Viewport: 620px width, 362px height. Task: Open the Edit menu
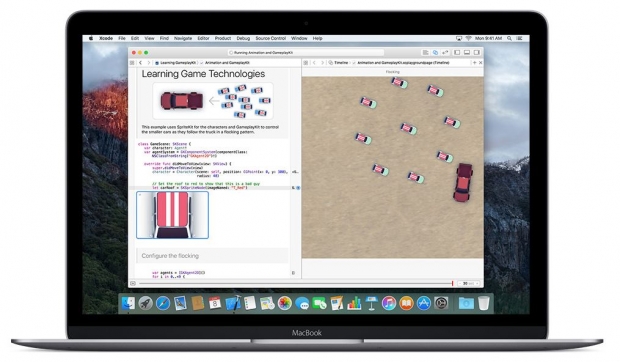coord(135,38)
